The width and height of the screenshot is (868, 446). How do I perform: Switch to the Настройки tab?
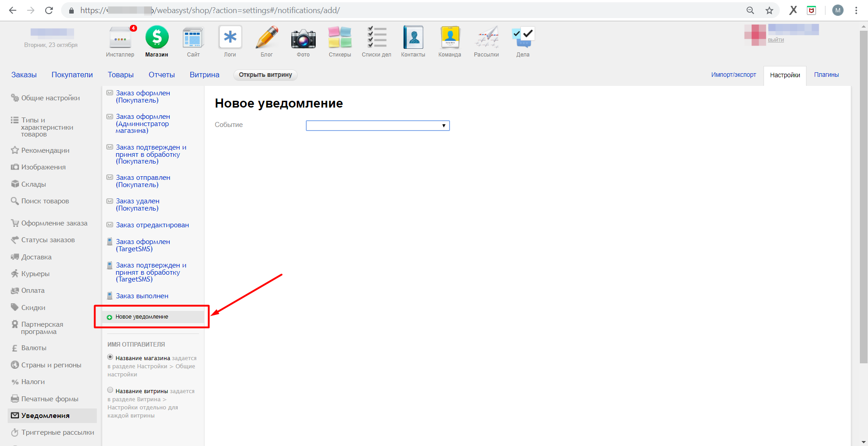[x=785, y=75]
